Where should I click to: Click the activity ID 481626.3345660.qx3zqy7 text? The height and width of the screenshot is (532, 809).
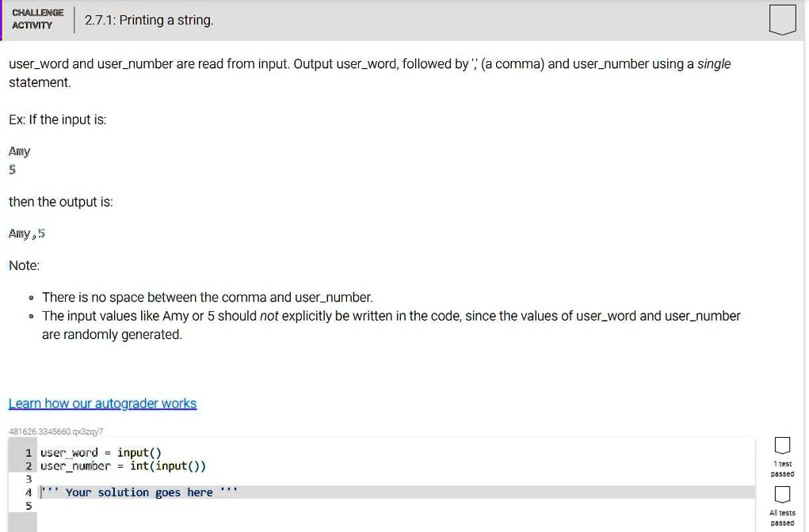click(55, 431)
